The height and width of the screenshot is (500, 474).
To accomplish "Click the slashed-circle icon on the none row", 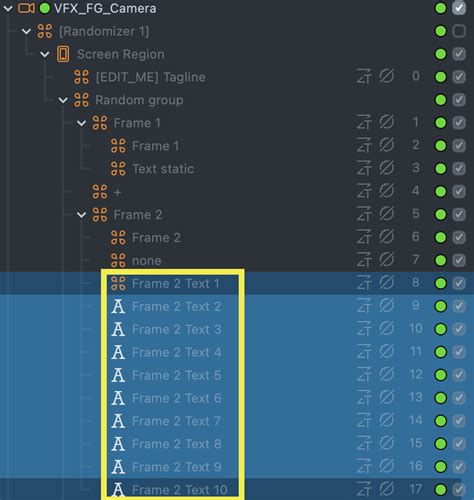I will tap(386, 260).
